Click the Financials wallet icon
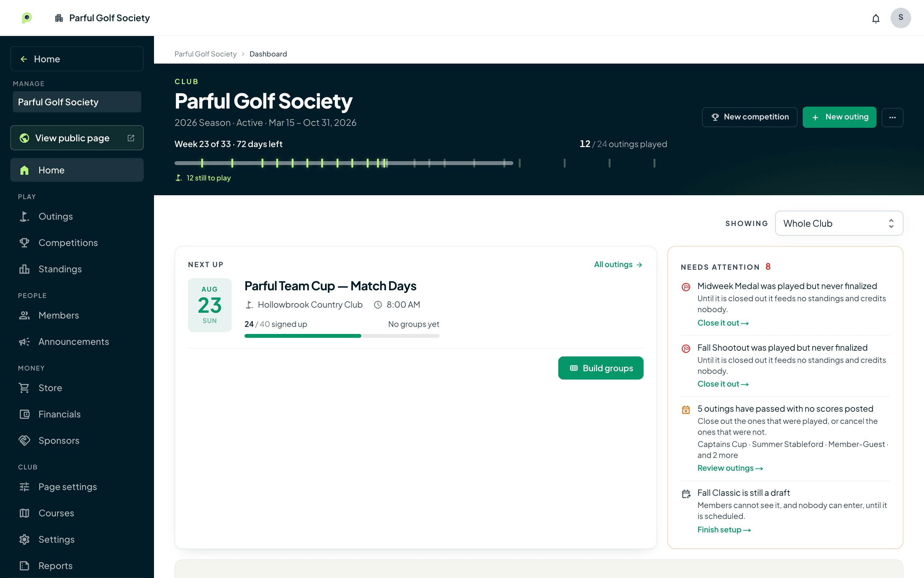The height and width of the screenshot is (578, 924). tap(24, 414)
